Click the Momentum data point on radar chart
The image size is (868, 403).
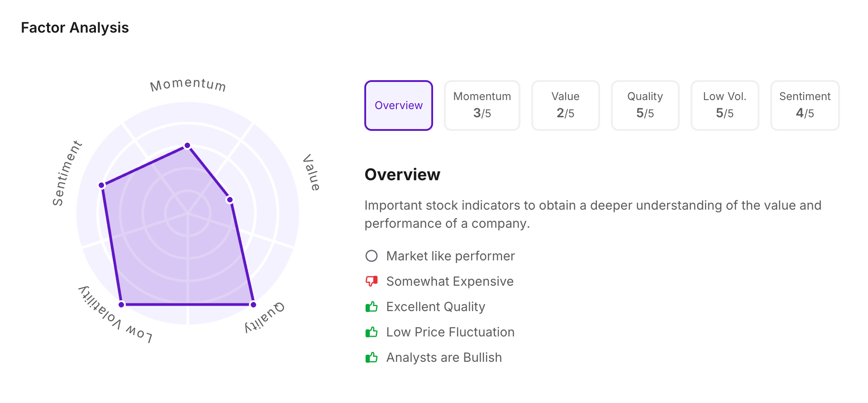point(187,146)
